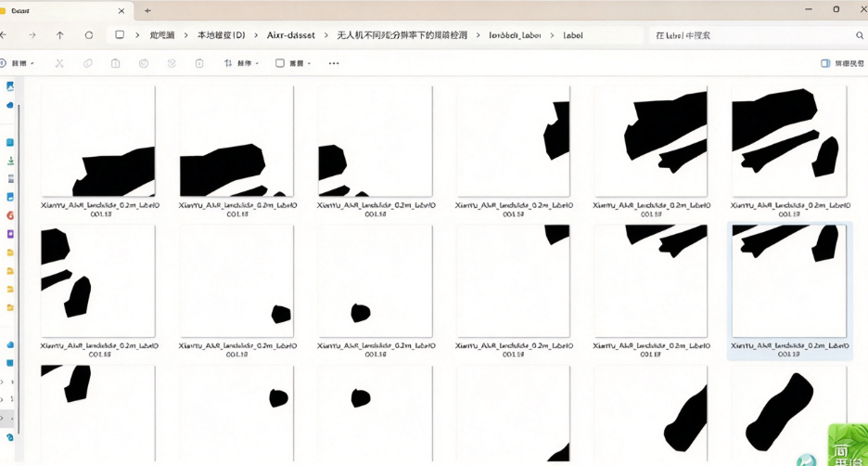Screen dimensions: 868x466
Task: Click the forward navigation arrow
Action: pyautogui.click(x=32, y=35)
